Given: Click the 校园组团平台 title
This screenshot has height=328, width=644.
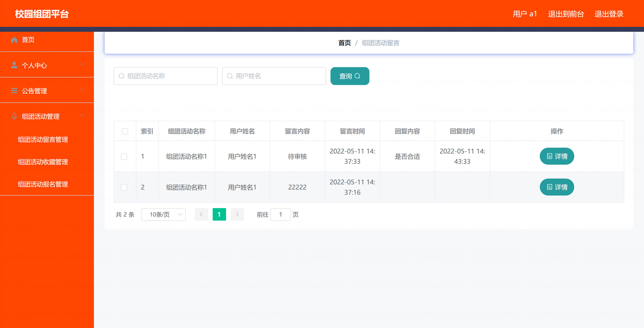Looking at the screenshot, I should (42, 14).
